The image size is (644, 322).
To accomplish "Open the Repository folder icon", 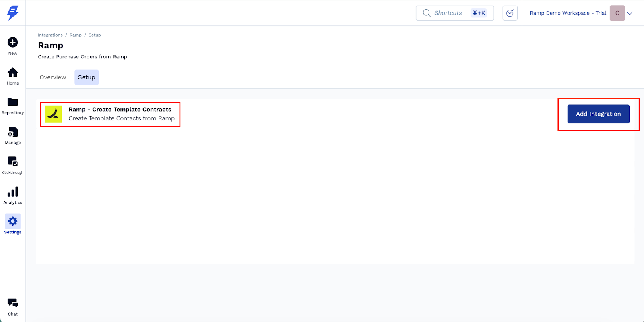I will coord(13,102).
